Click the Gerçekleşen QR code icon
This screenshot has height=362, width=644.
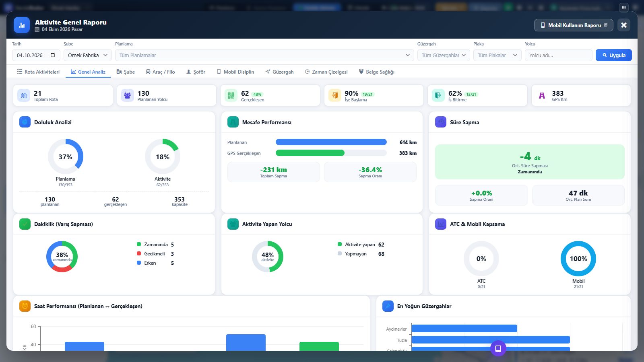click(231, 96)
